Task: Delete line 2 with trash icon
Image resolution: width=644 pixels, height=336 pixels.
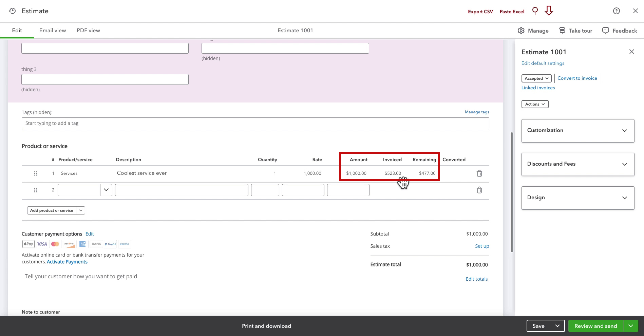Action: click(479, 190)
